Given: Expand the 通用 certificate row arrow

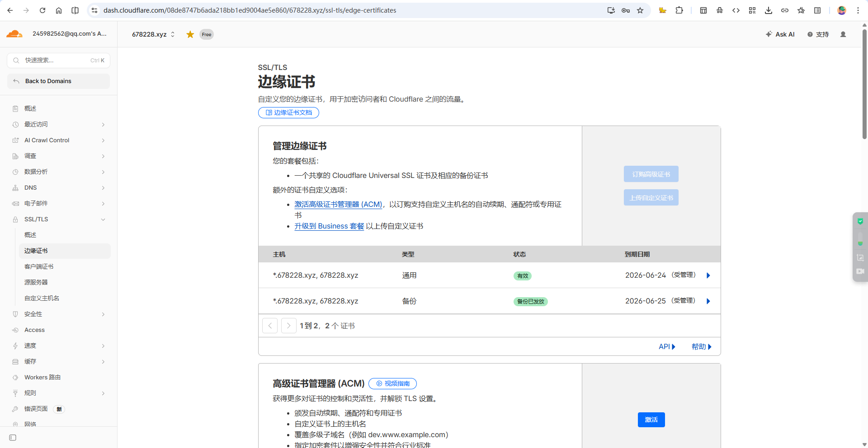Looking at the screenshot, I should click(708, 275).
